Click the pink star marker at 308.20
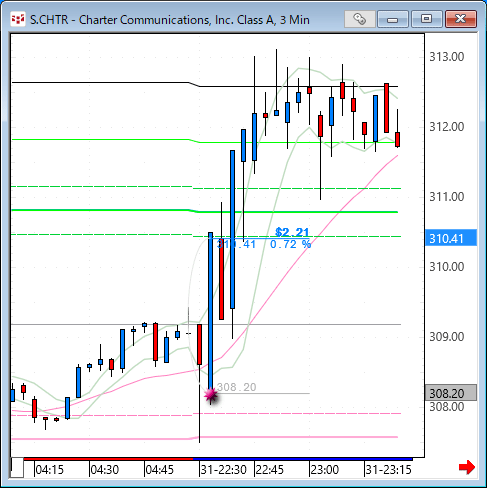 (x=211, y=395)
